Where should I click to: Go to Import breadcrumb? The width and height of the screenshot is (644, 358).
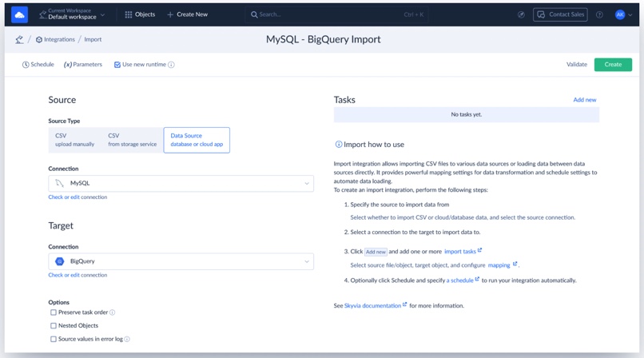93,39
